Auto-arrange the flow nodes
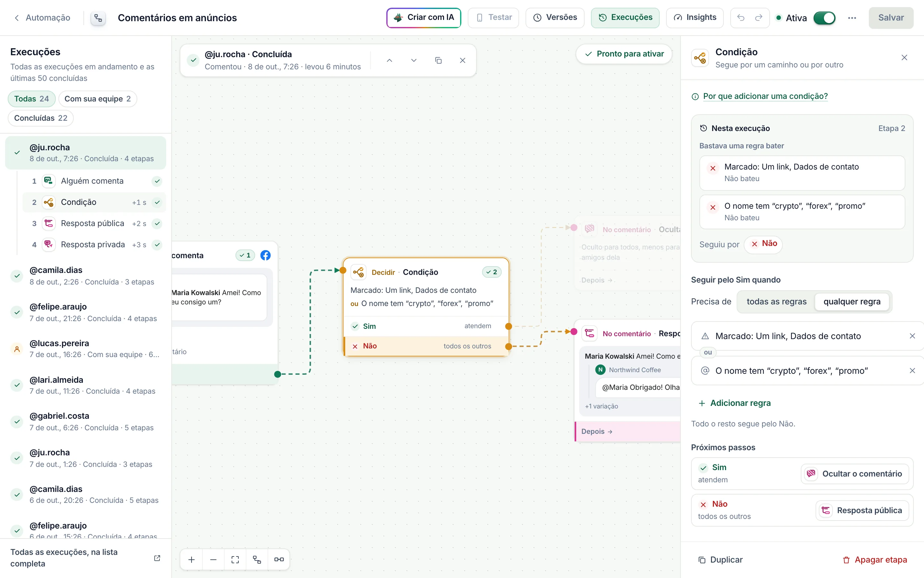This screenshot has height=578, width=924. click(257, 559)
